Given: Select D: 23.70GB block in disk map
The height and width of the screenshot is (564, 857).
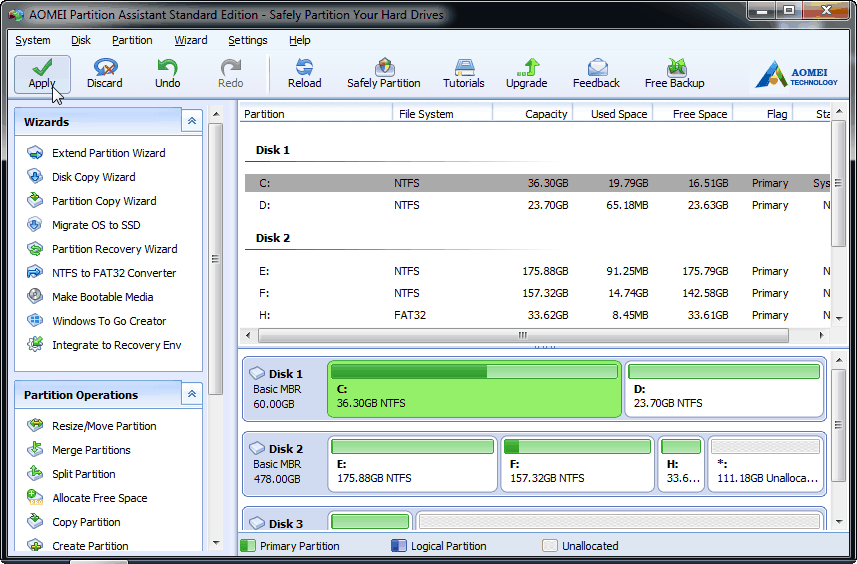Looking at the screenshot, I should pos(724,389).
